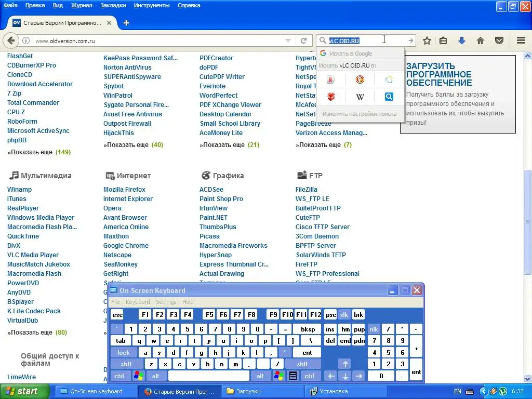Click the page vertical scrollbar thumb
The height and width of the screenshot is (399, 532).
527,222
